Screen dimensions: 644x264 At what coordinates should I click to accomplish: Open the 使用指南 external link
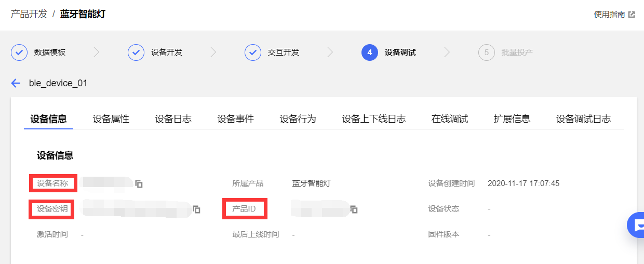[614, 15]
